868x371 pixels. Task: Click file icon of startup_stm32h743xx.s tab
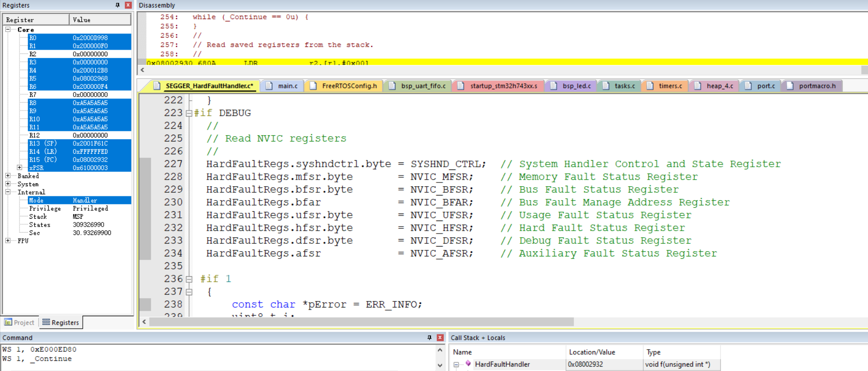461,86
